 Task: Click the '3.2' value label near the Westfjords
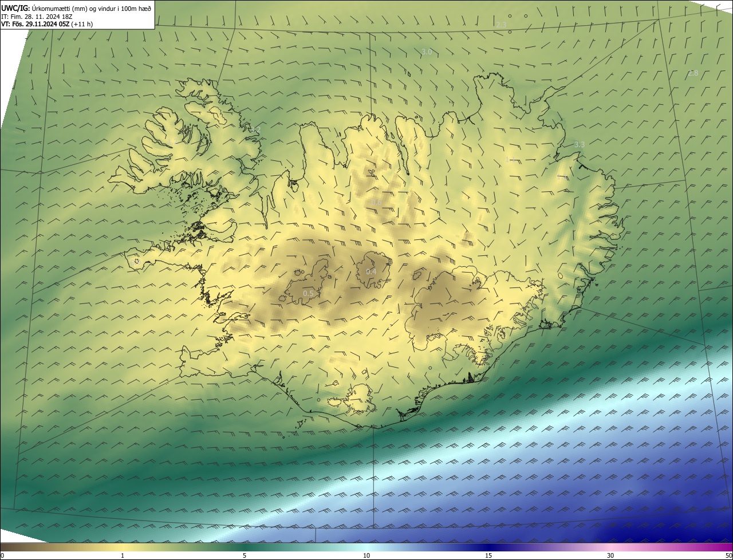(255, 129)
